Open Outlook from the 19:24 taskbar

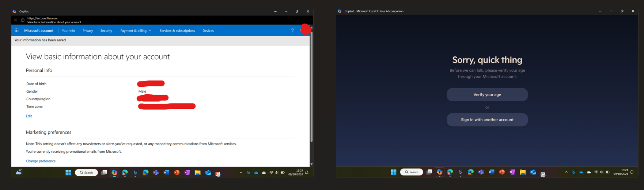533,172
